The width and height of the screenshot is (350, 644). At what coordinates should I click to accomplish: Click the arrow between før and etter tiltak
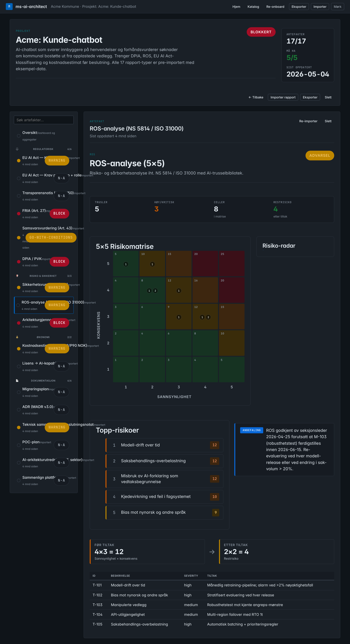[212, 552]
